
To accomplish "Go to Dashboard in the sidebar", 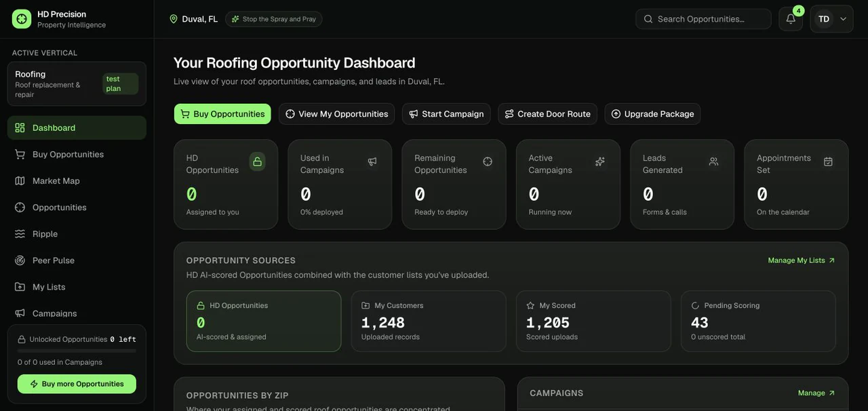I will click(77, 128).
